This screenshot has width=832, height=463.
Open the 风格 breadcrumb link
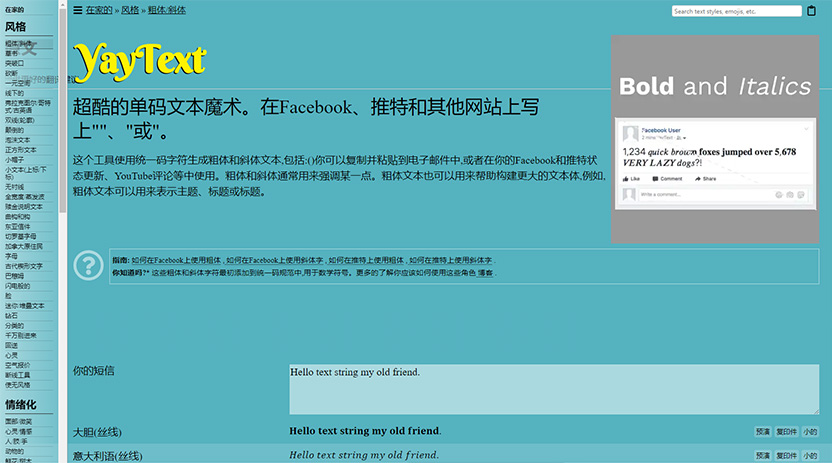130,10
